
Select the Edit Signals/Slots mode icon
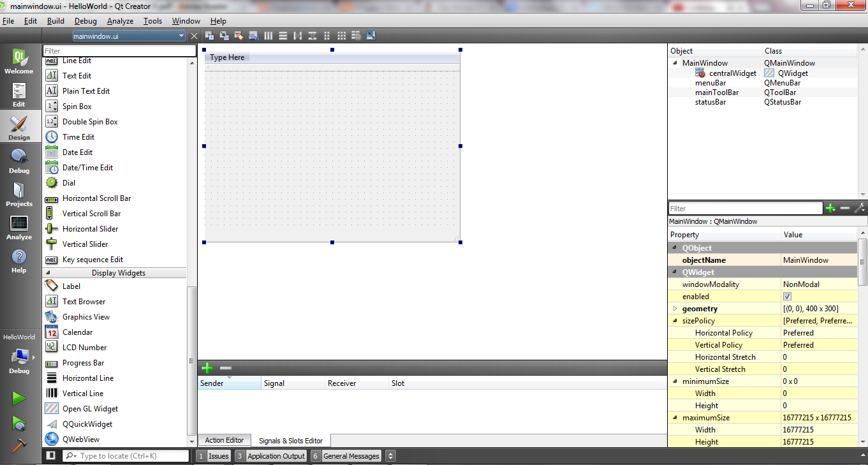click(x=223, y=36)
